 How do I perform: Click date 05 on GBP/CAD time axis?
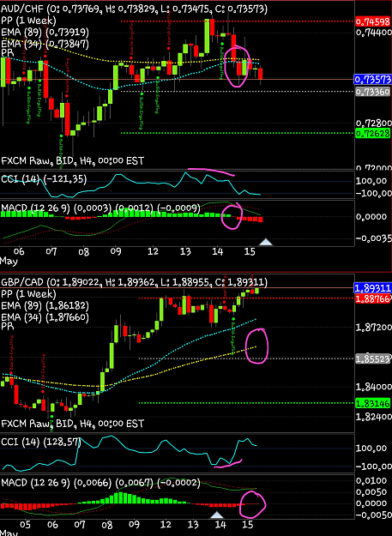(25, 525)
